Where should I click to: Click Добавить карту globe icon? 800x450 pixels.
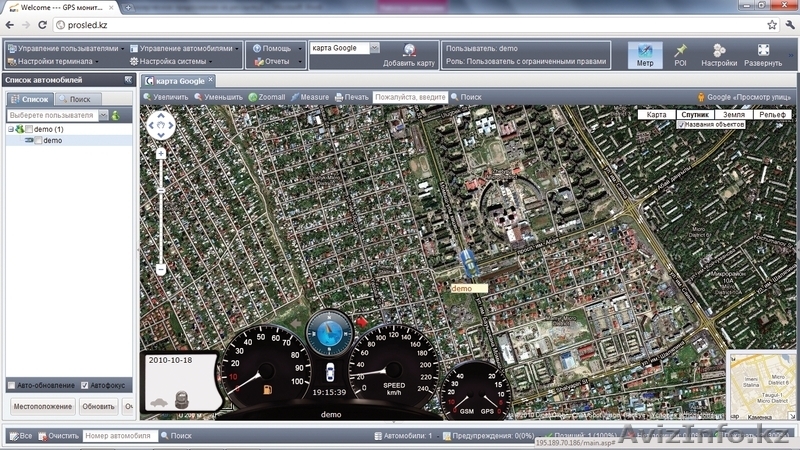click(x=409, y=50)
